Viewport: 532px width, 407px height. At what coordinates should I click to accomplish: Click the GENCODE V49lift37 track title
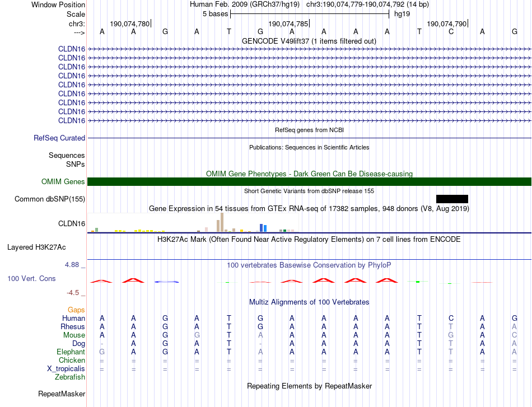point(309,41)
